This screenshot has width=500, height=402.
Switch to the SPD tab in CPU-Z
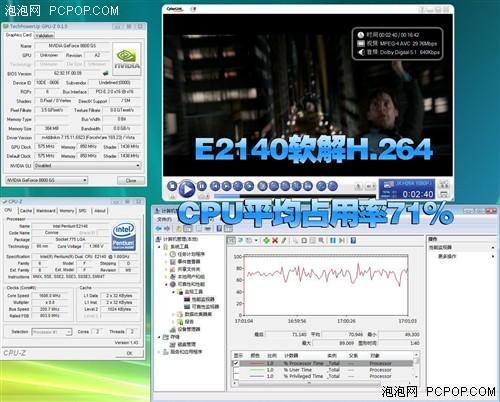(x=83, y=211)
